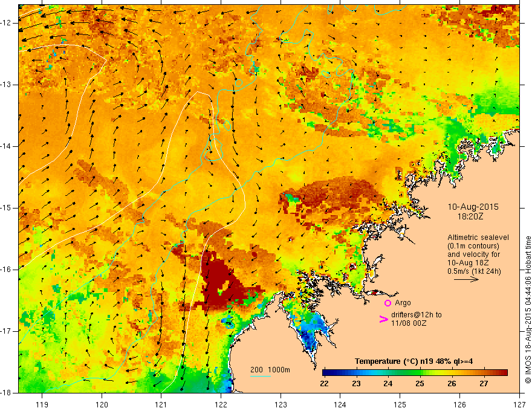The width and height of the screenshot is (532, 411).
Task: Click the IMOS copyright timestamp text
Action: [x=528, y=310]
